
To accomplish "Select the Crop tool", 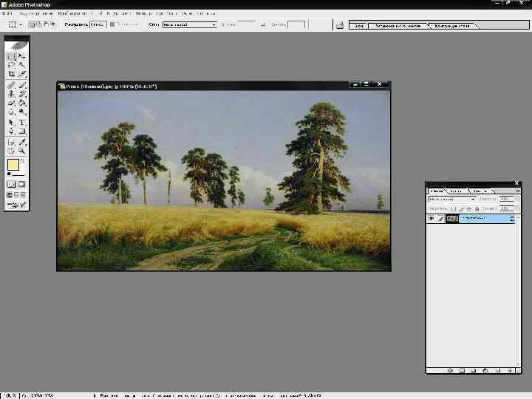I will tap(12, 74).
